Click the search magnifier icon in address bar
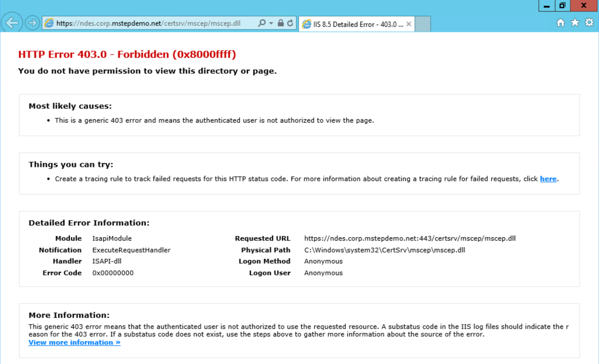This screenshot has width=599, height=364. point(262,23)
